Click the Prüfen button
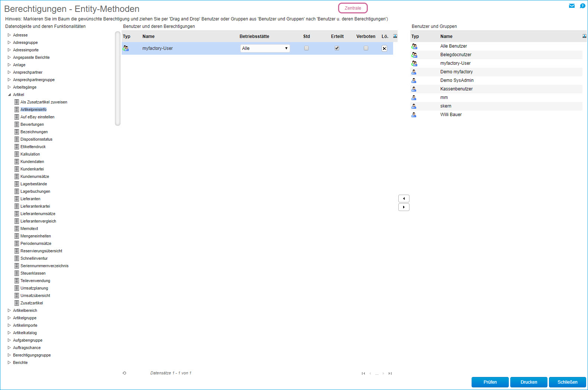588x390 pixels. pyautogui.click(x=490, y=382)
